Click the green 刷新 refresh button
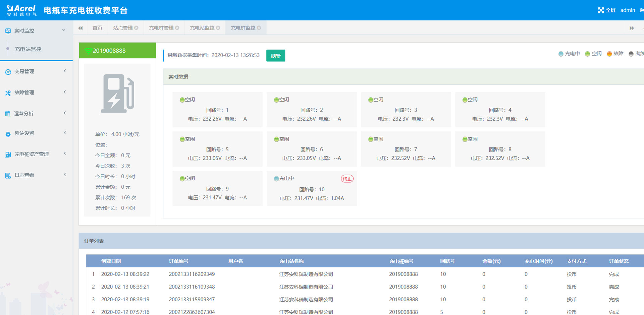This screenshot has height=315, width=644. point(276,56)
